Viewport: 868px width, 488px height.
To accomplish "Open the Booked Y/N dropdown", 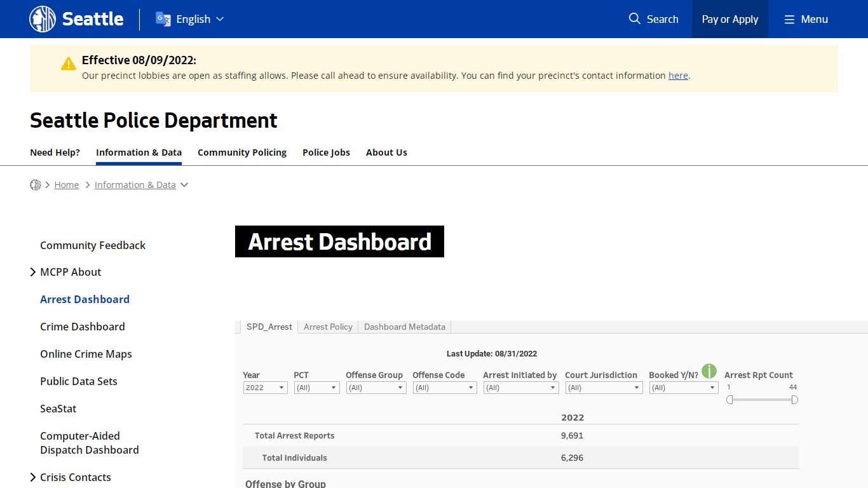I will [x=684, y=388].
